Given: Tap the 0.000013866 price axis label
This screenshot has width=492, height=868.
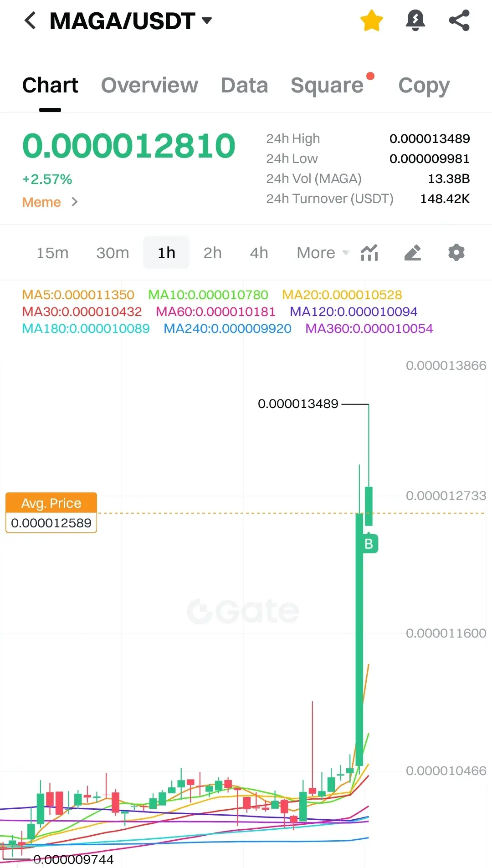Looking at the screenshot, I should (446, 366).
